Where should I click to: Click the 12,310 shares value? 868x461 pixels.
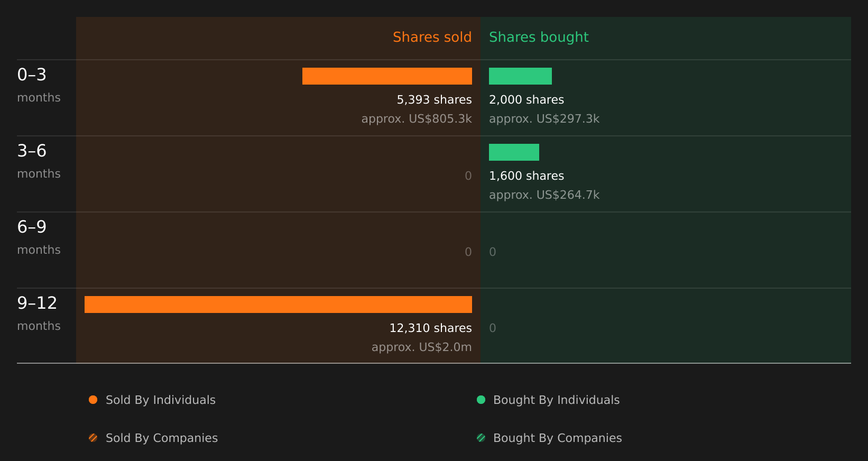[x=430, y=328]
